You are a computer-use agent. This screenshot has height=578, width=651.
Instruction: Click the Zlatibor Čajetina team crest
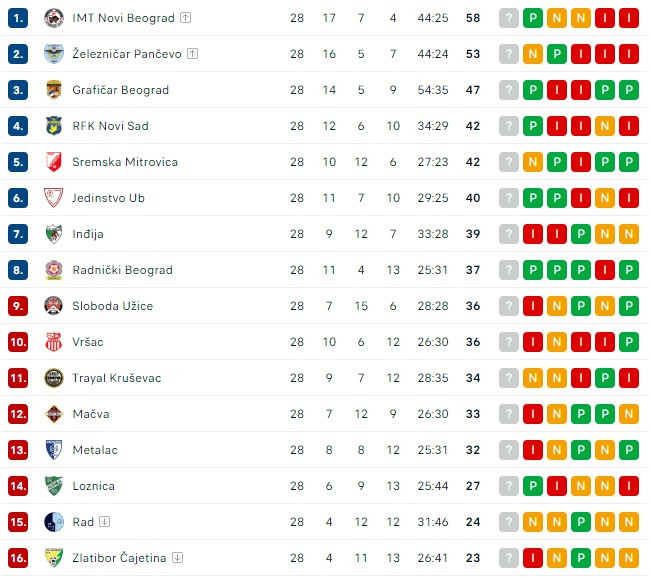point(54,558)
